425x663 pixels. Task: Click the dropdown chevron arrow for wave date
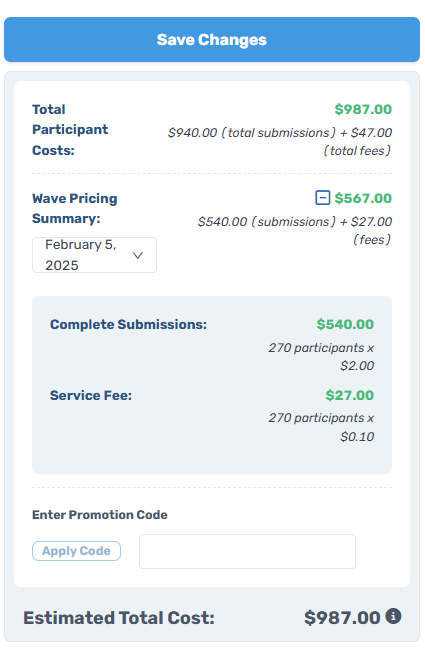[x=137, y=255]
